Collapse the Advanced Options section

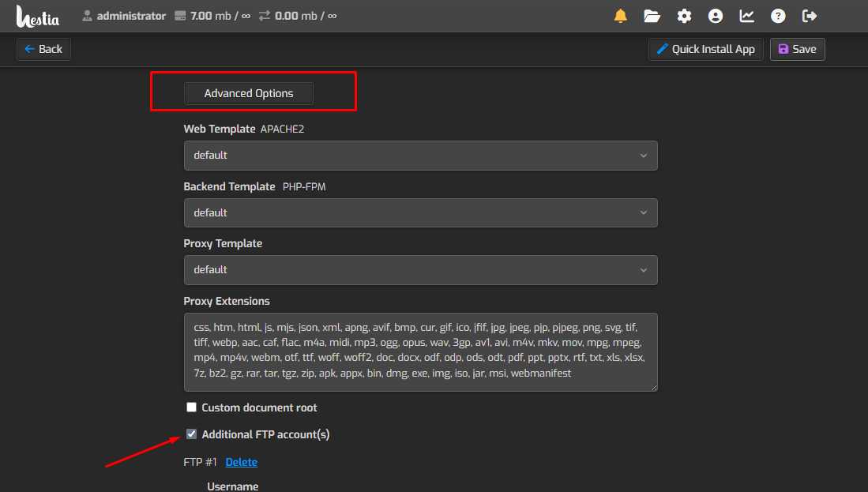249,93
